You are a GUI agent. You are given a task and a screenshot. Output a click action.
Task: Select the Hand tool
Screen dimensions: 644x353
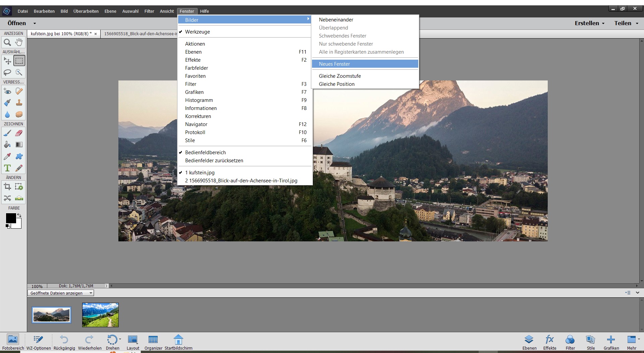[19, 42]
